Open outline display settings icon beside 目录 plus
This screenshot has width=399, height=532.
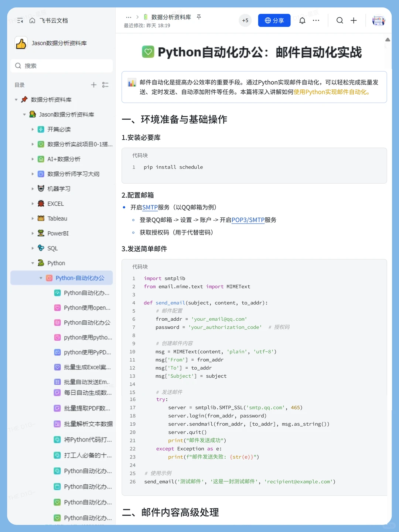105,85
